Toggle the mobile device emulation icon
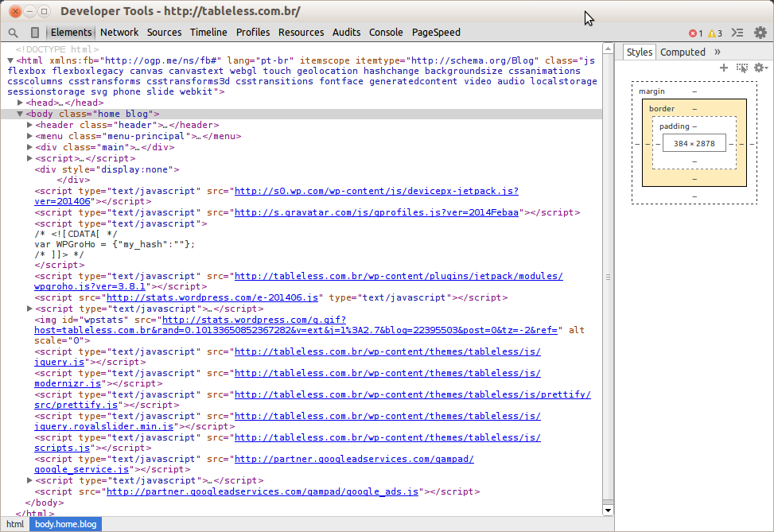 click(34, 33)
